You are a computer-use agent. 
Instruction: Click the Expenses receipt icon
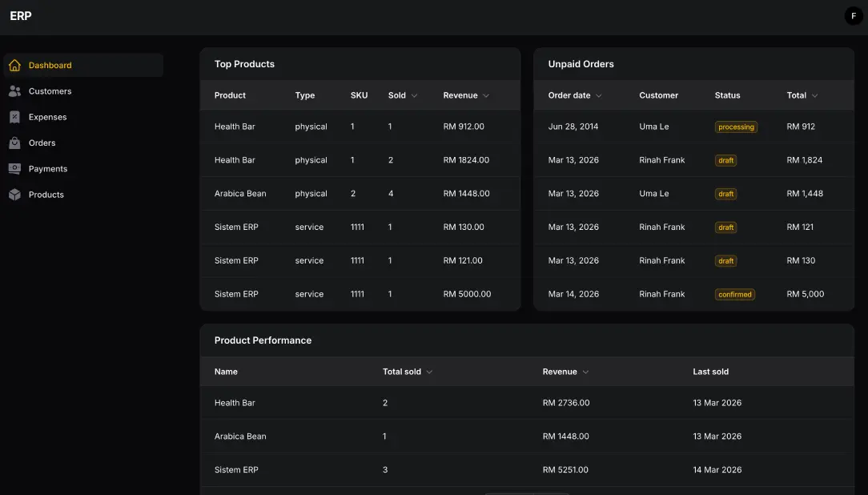pos(15,118)
